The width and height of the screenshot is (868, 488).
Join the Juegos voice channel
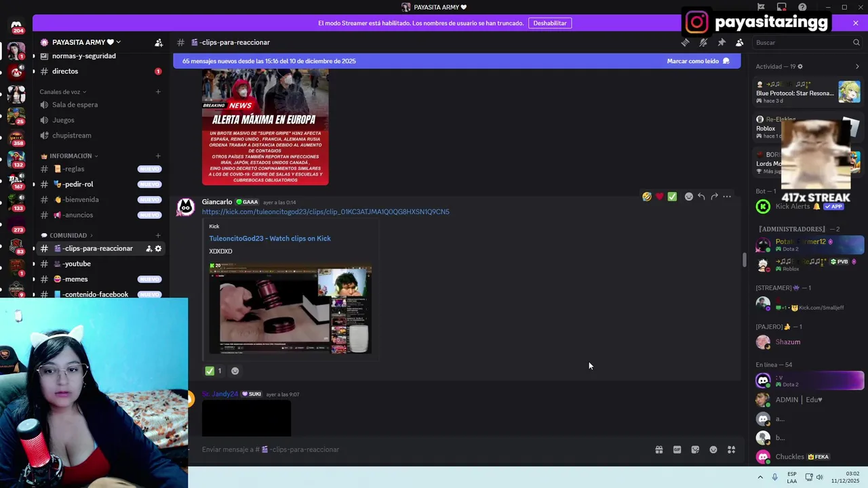coord(100,120)
